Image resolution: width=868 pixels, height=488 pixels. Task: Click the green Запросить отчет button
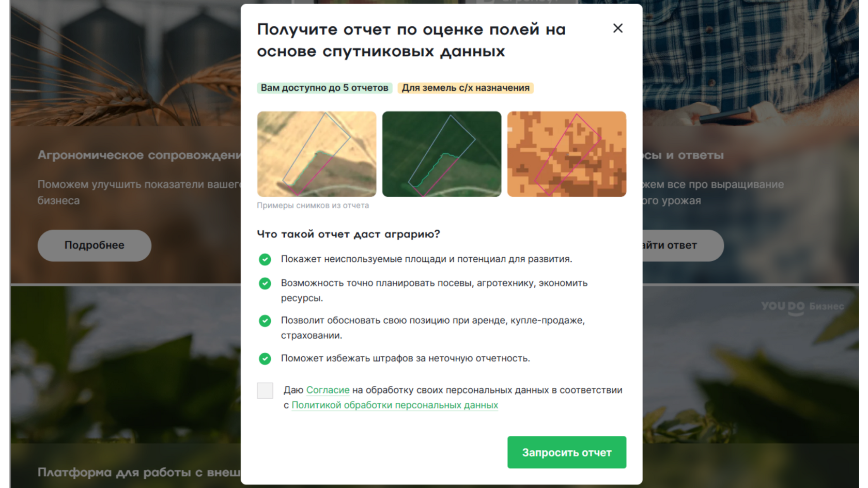[567, 452]
